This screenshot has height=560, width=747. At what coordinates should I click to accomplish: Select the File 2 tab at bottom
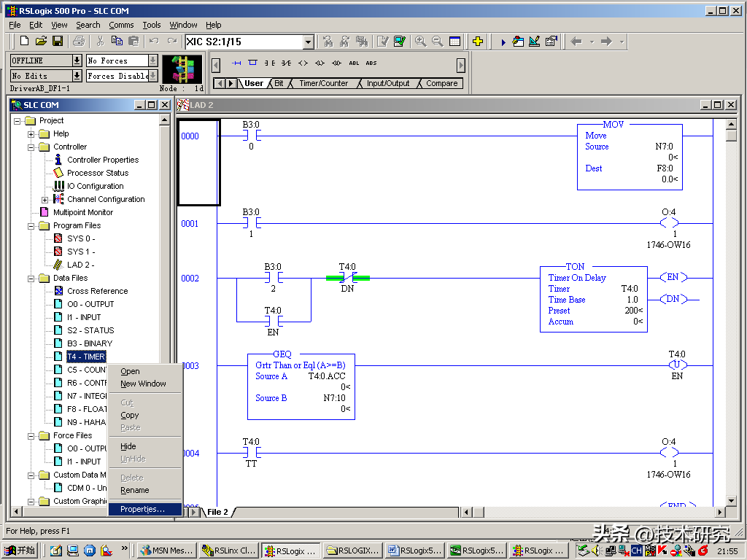tap(217, 512)
